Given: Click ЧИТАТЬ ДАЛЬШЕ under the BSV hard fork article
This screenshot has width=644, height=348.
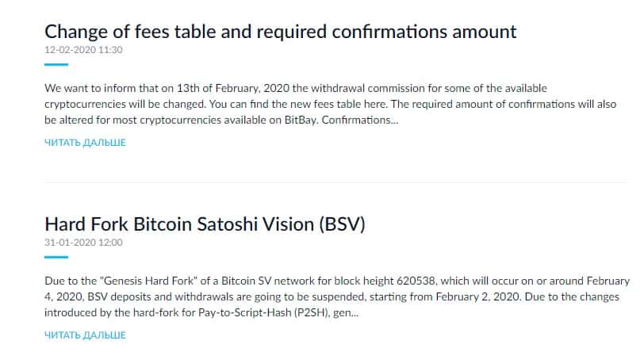Looking at the screenshot, I should tap(85, 335).
